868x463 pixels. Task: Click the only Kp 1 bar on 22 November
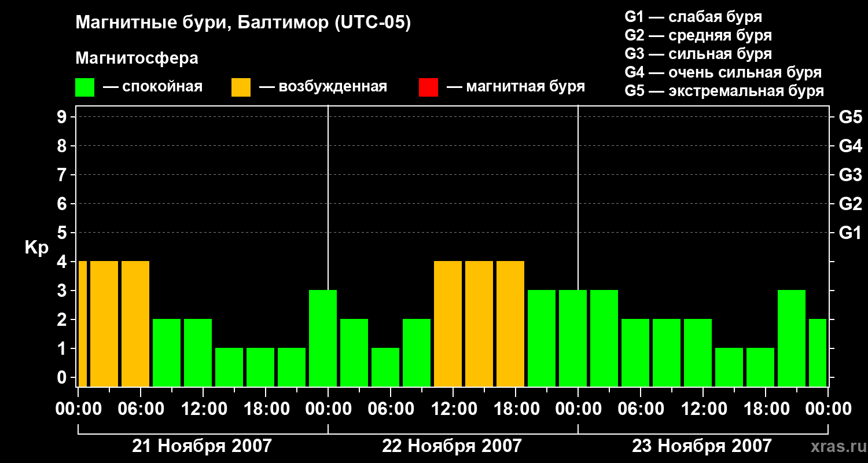(385, 367)
